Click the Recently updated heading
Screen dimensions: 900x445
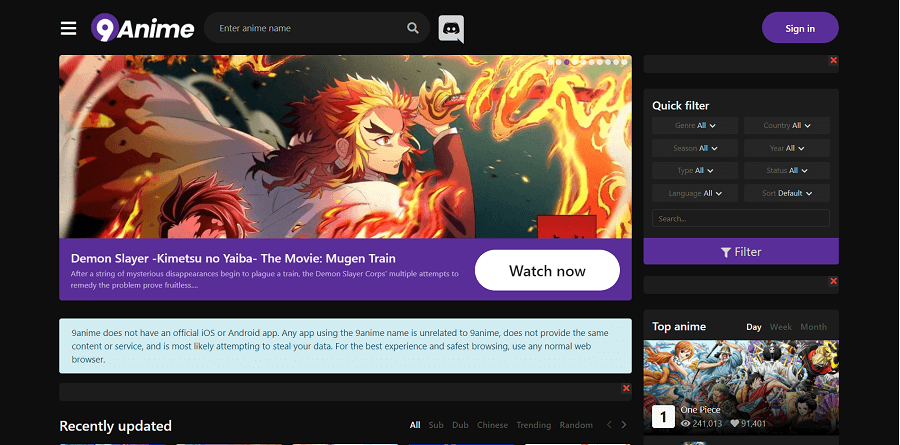pos(115,426)
